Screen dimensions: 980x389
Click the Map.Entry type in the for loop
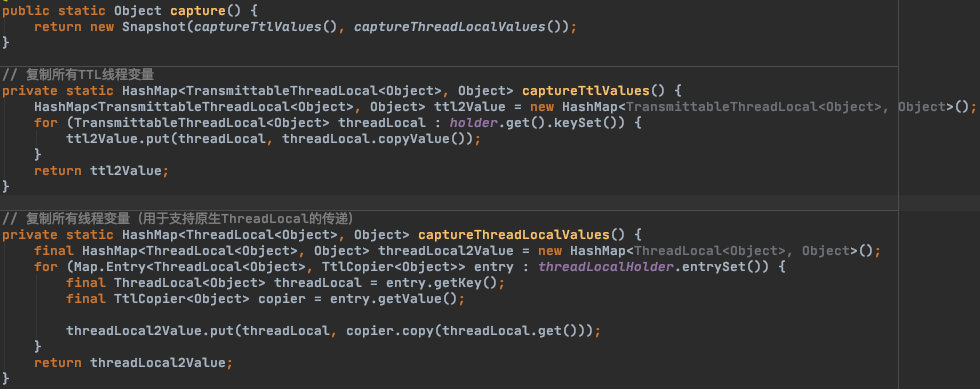point(111,267)
